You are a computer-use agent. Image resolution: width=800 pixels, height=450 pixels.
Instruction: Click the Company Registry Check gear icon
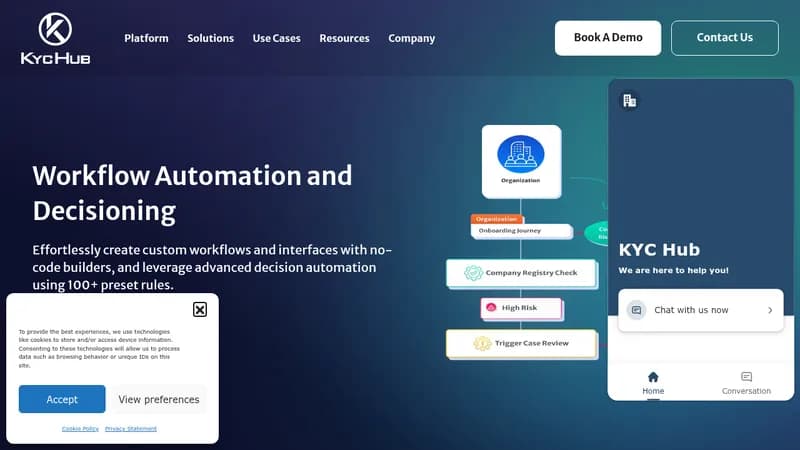click(473, 273)
